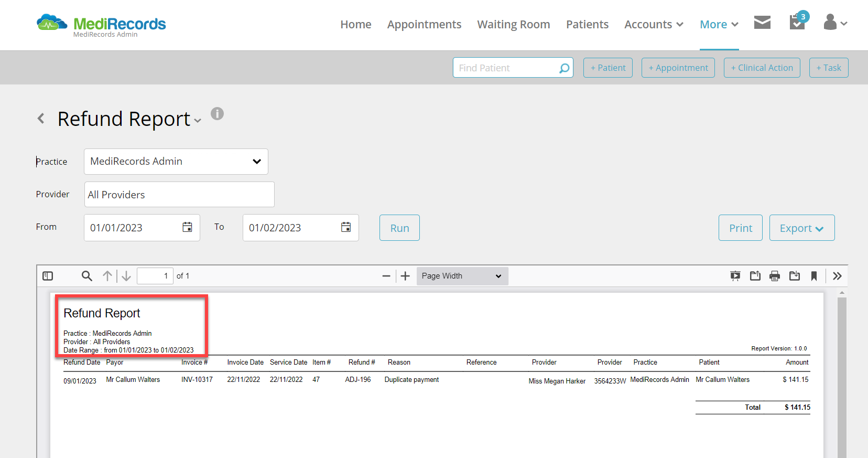
Task: Click the Run button
Action: click(x=399, y=228)
